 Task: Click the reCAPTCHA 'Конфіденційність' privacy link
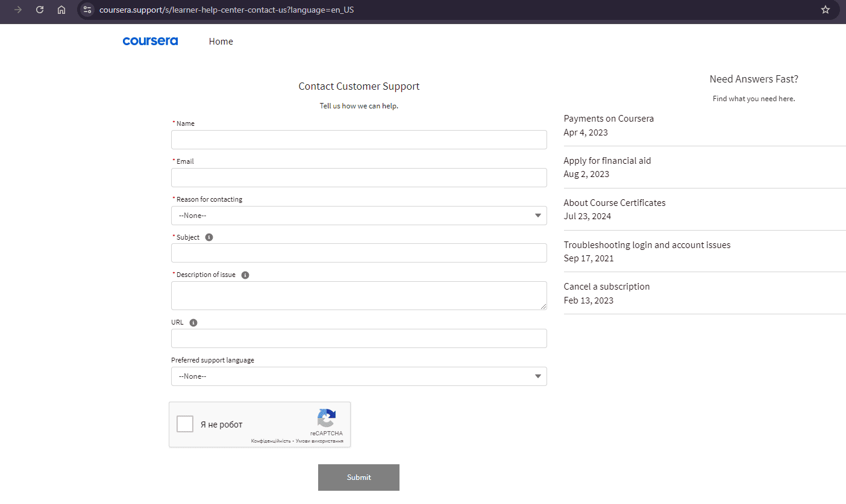tap(271, 441)
